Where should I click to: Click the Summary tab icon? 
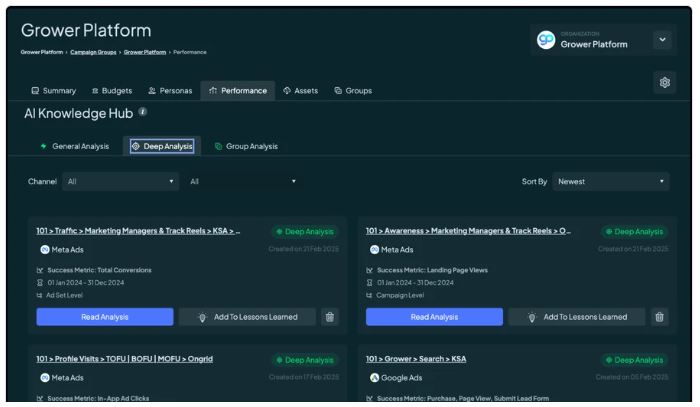(x=35, y=91)
